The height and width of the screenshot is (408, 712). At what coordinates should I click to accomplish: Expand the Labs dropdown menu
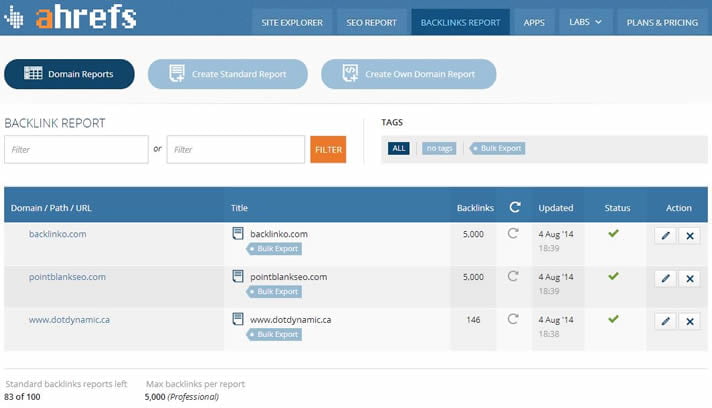click(585, 22)
